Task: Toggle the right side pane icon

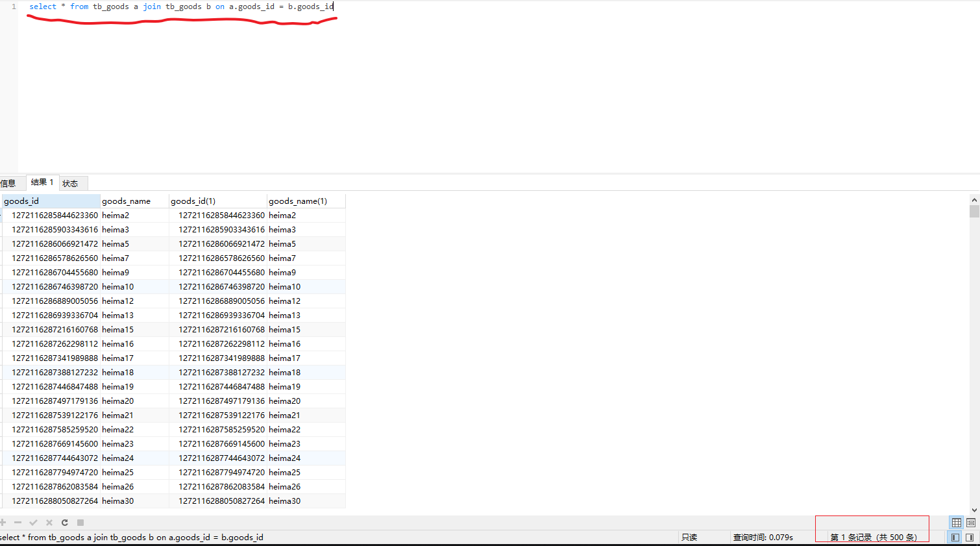Action: click(x=970, y=538)
